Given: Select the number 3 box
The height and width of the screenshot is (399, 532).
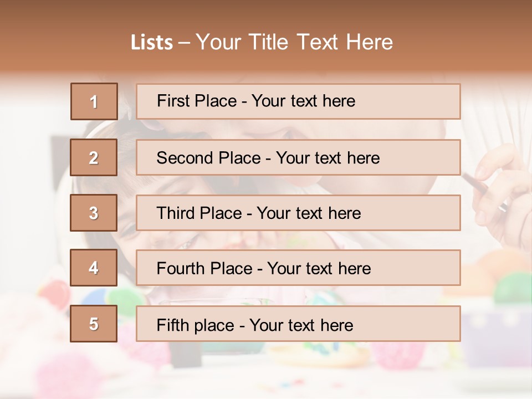Looking at the screenshot, I should pyautogui.click(x=94, y=213).
